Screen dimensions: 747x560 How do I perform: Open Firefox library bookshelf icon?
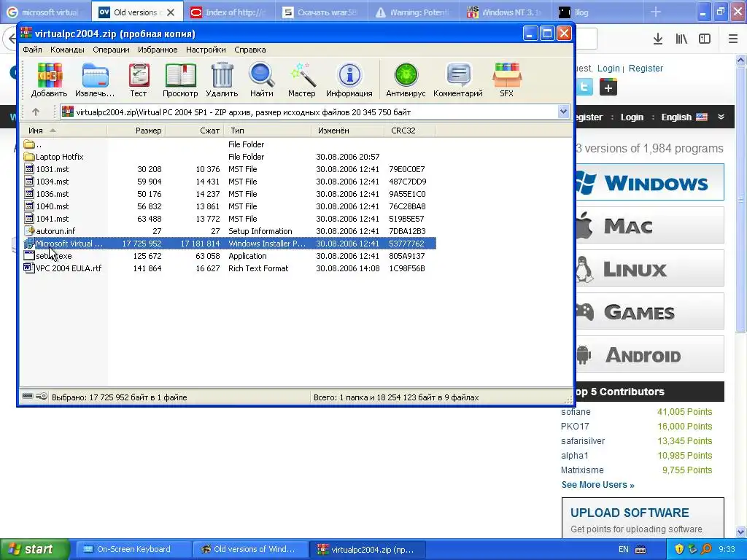pyautogui.click(x=681, y=39)
